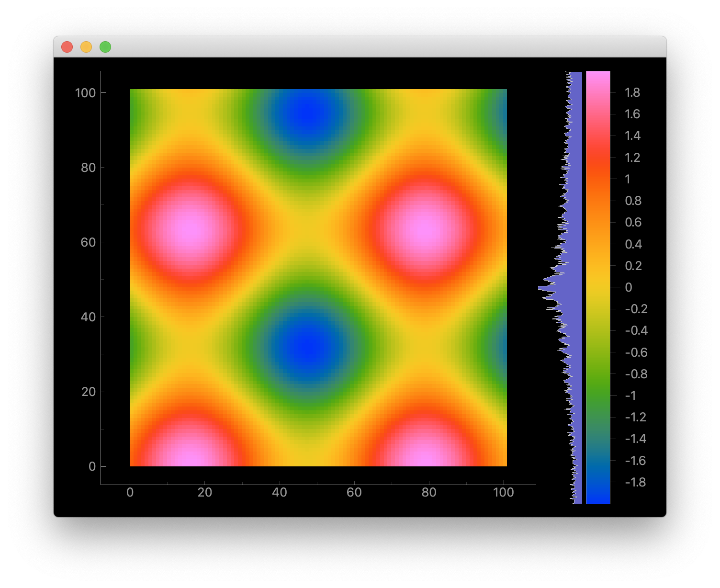Click the yellow region at colorbar value 0
This screenshot has height=588, width=720.
(597, 288)
